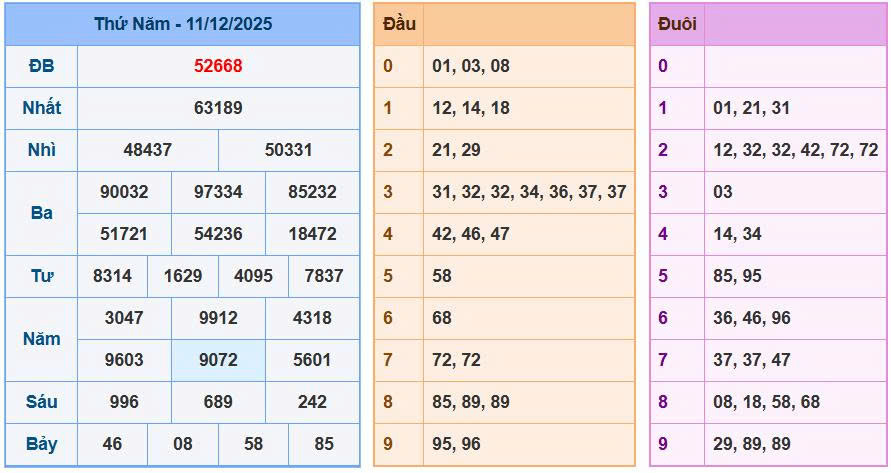The height and width of the screenshot is (473, 891).
Task: Click the first prize number 63189
Action: pyautogui.click(x=218, y=108)
